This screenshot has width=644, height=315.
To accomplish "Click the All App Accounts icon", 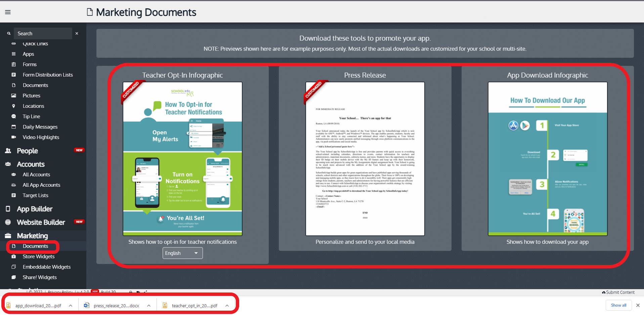I will [14, 185].
